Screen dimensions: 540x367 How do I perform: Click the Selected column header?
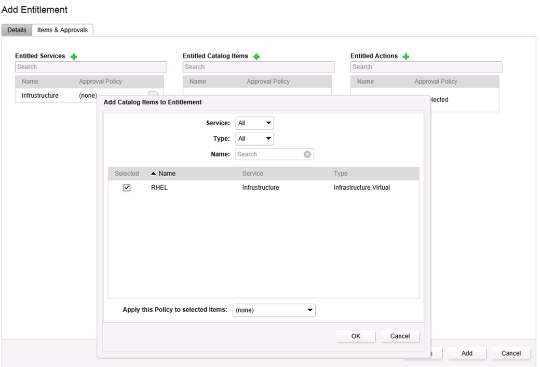(127, 174)
